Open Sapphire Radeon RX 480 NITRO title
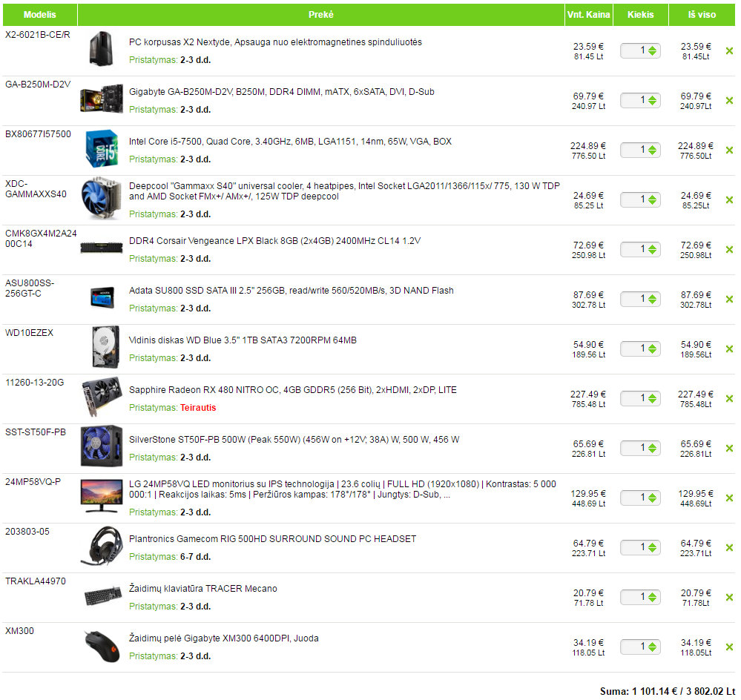Screen dimensions: 741x700 (293, 390)
